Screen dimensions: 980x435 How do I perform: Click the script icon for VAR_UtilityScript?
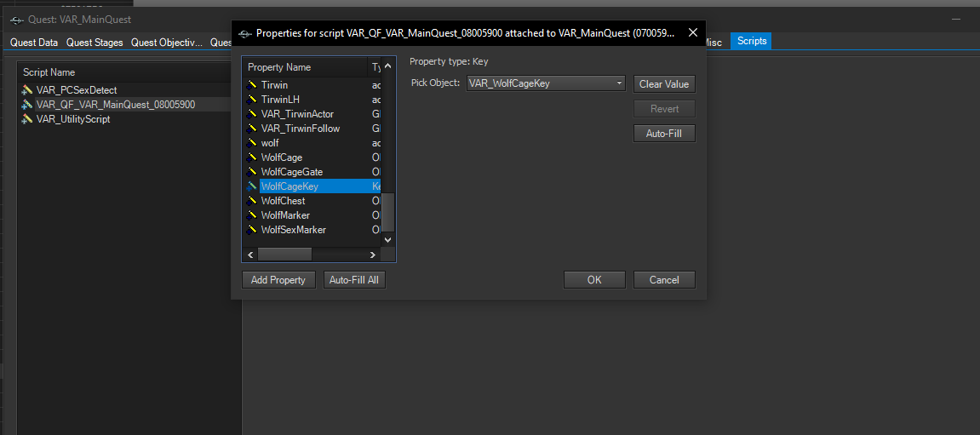27,118
